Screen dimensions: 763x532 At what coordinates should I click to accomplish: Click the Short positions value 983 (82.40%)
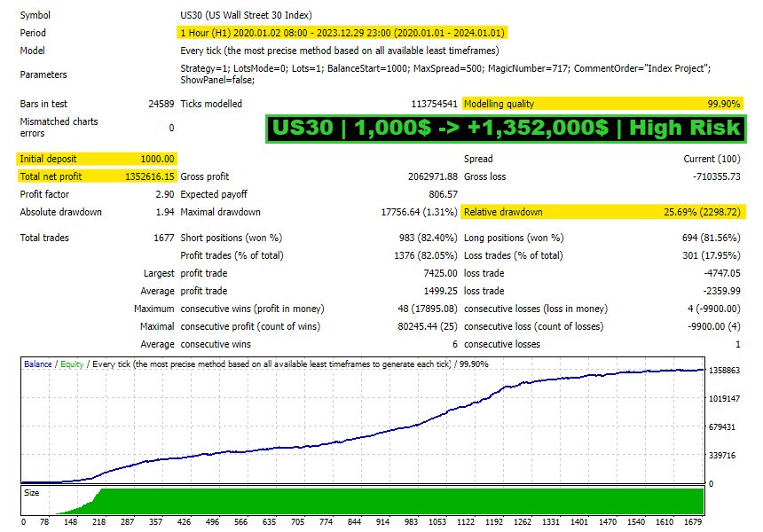click(x=429, y=238)
